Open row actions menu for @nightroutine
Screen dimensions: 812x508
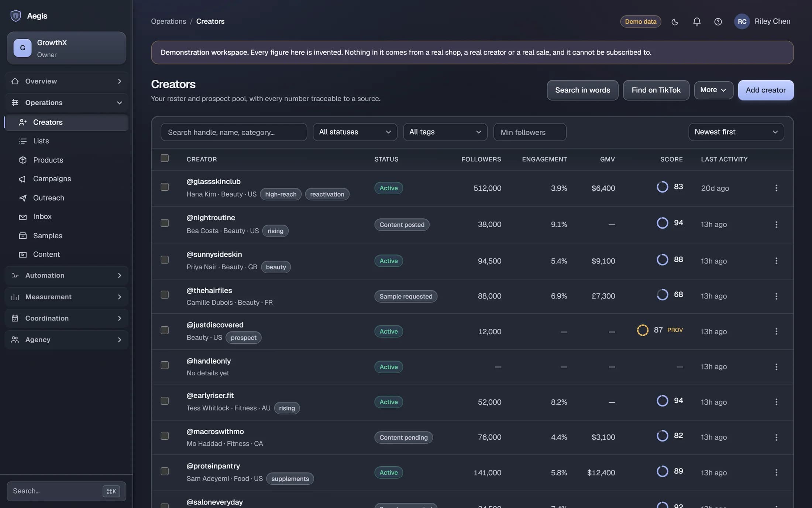776,225
